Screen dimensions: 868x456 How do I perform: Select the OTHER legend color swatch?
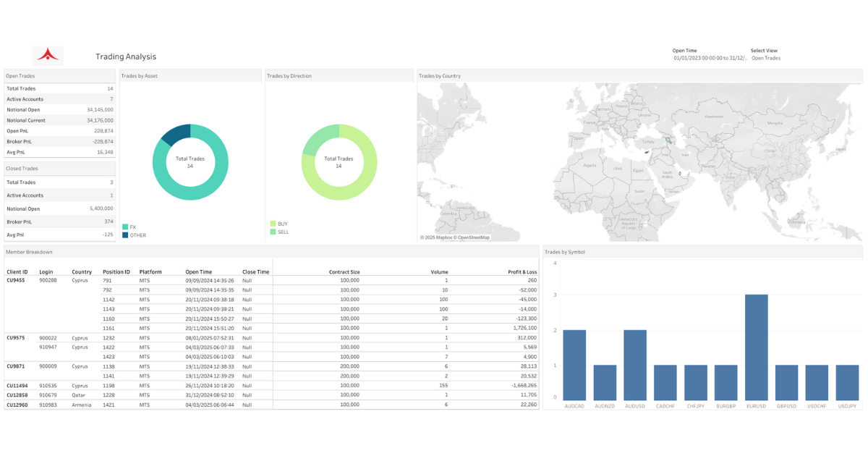click(125, 235)
